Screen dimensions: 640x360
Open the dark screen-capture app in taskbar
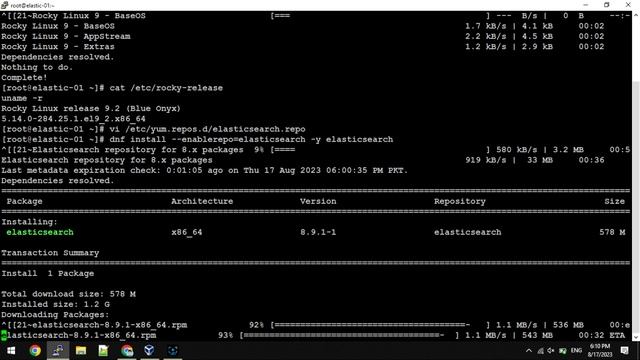point(172,351)
